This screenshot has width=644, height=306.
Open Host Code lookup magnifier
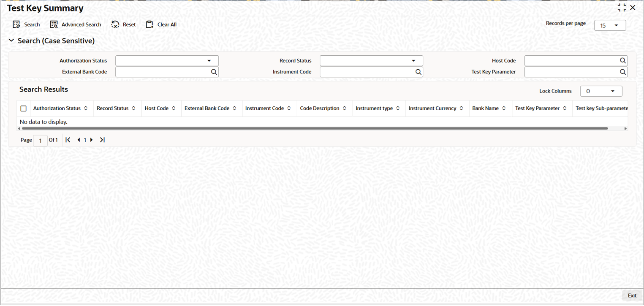pos(622,61)
